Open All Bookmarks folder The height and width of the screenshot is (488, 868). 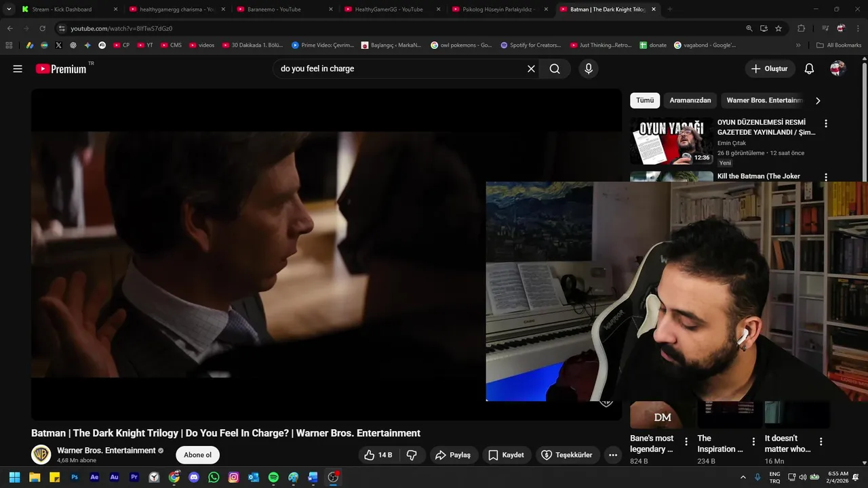838,45
